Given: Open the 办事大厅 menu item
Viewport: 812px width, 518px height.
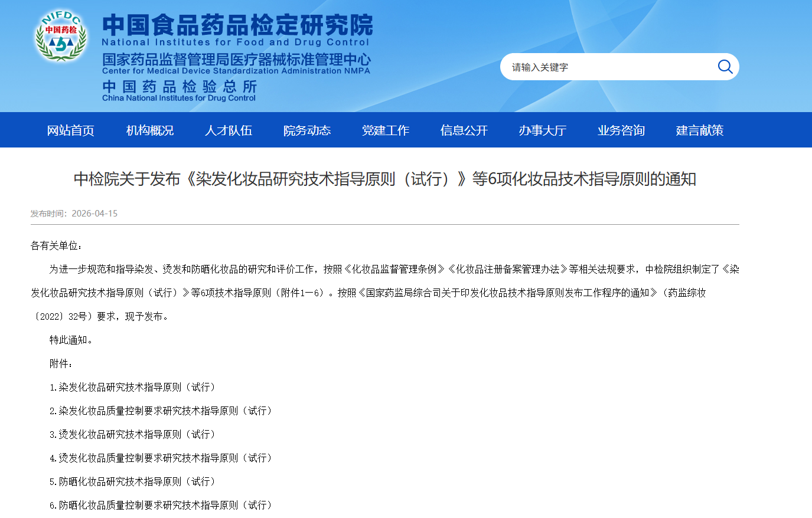Looking at the screenshot, I should pyautogui.click(x=542, y=130).
